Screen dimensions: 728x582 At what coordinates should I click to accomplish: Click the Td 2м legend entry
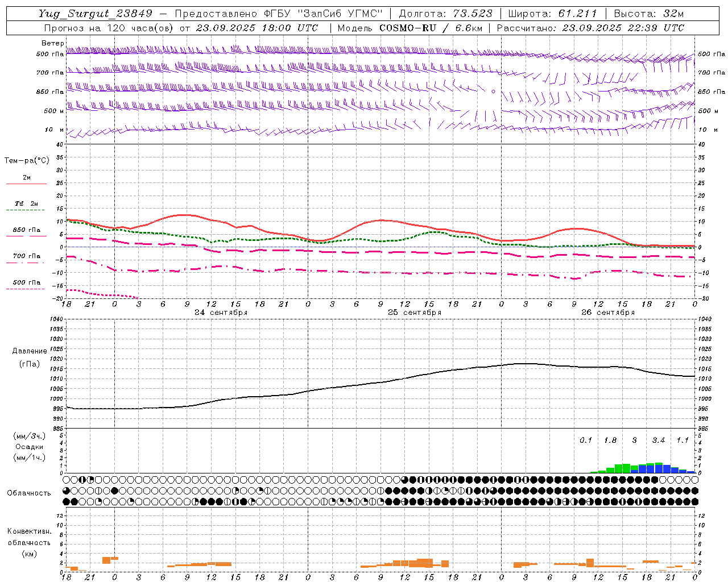[x=26, y=203]
